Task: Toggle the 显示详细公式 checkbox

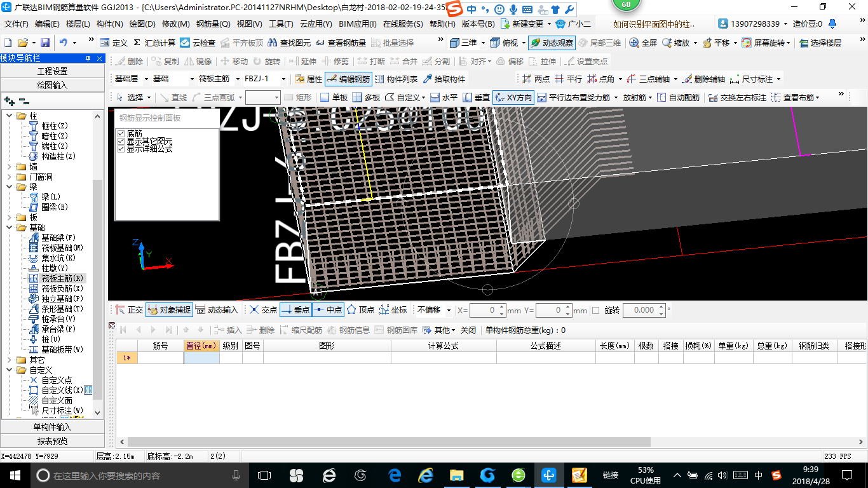Action: [121, 149]
